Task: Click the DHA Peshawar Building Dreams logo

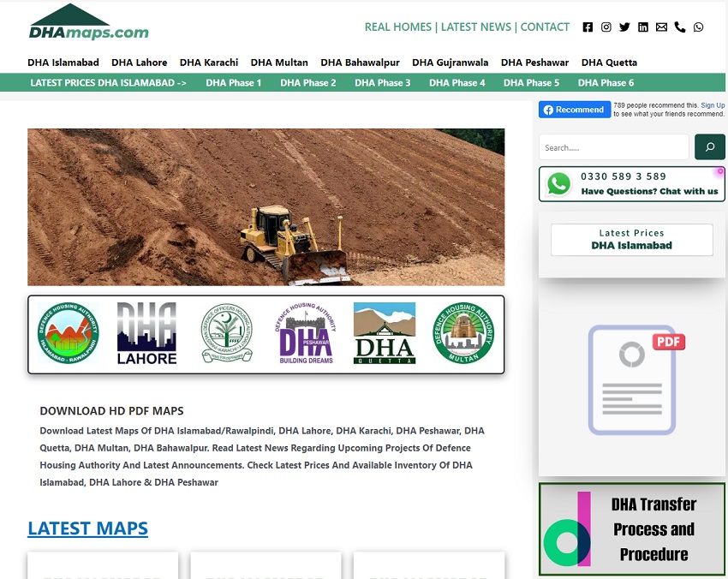Action: (306, 333)
